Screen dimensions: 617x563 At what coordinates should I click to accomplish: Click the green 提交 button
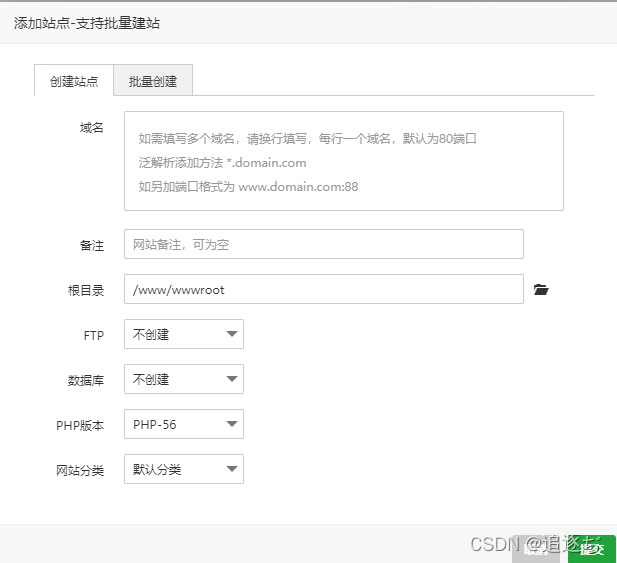pos(592,549)
